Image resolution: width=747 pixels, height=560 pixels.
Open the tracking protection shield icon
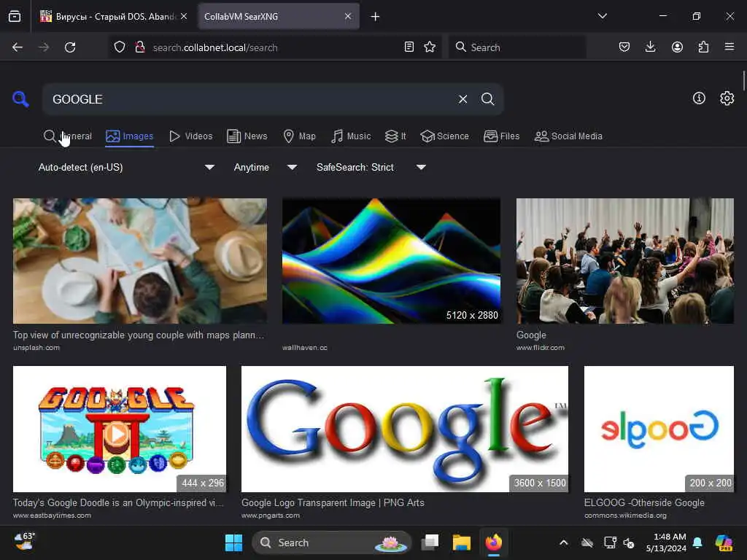[120, 47]
